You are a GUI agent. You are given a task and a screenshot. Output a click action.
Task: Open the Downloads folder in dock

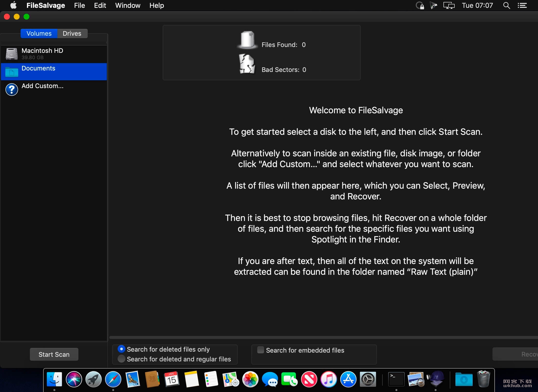click(464, 379)
